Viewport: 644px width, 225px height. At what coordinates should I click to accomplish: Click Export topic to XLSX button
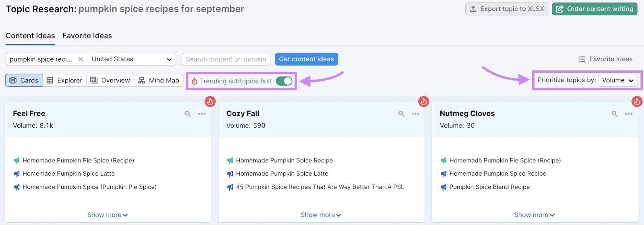(x=506, y=9)
